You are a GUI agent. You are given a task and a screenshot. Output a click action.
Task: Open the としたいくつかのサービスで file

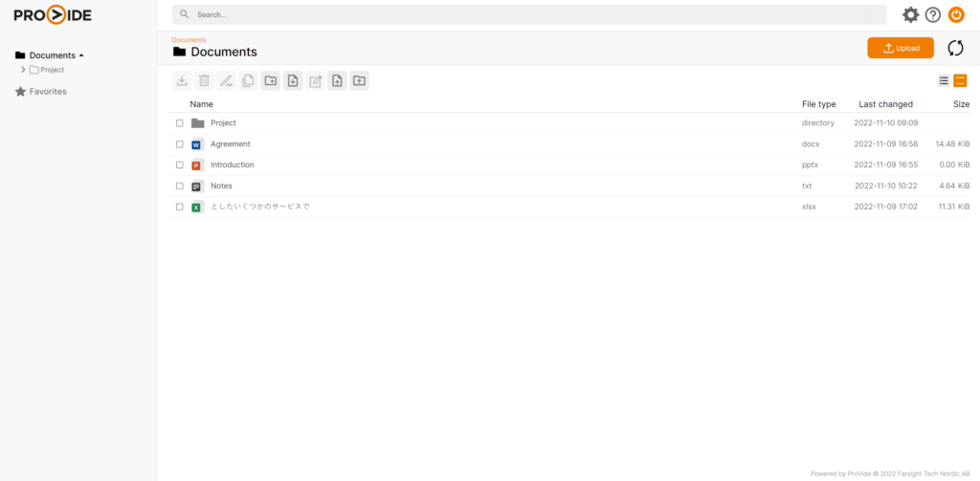[260, 207]
